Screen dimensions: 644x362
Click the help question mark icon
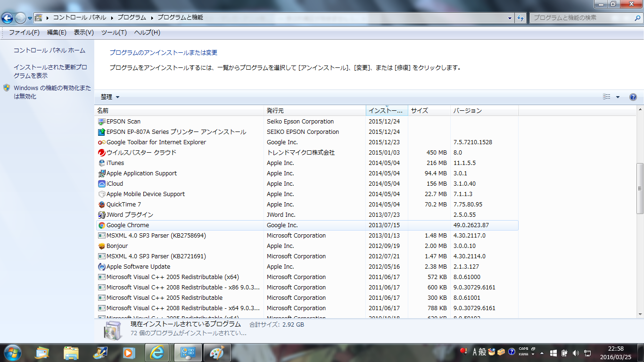(633, 97)
